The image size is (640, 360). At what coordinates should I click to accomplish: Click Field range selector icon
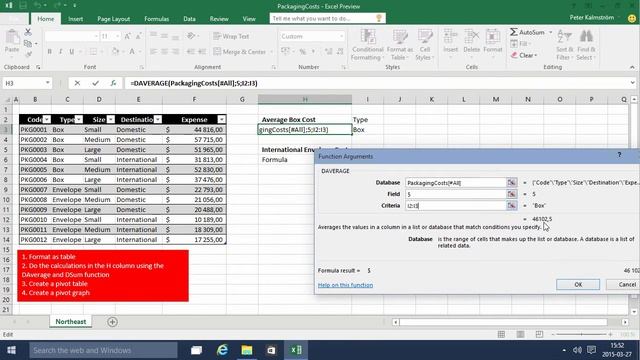point(511,194)
